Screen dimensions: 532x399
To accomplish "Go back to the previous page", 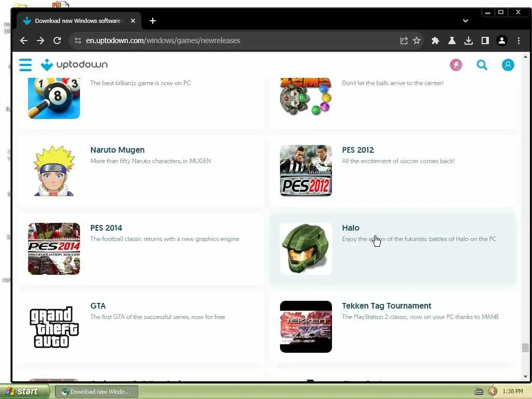I will point(24,41).
